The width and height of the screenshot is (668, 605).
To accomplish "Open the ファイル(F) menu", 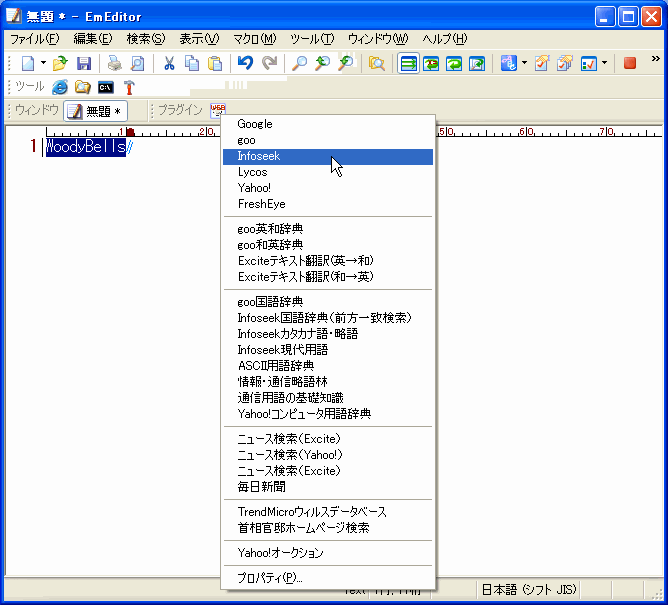I will (34, 39).
